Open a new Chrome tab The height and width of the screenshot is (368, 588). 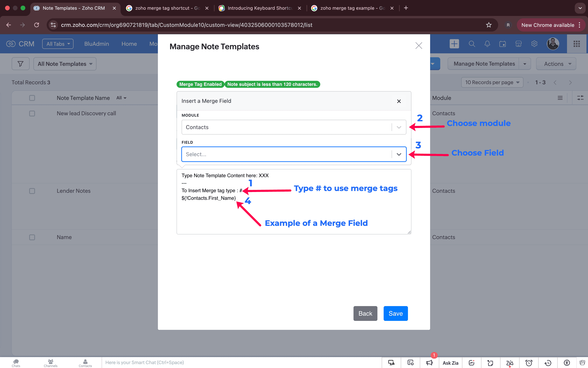[x=406, y=8]
